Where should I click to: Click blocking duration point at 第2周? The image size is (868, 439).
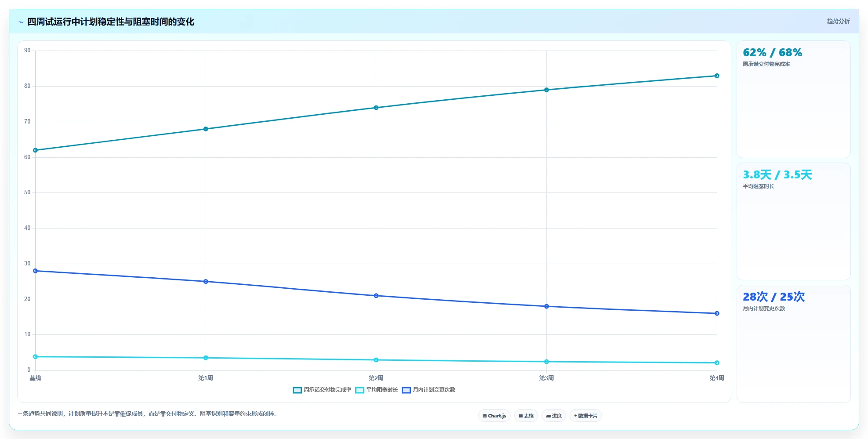[x=376, y=360]
